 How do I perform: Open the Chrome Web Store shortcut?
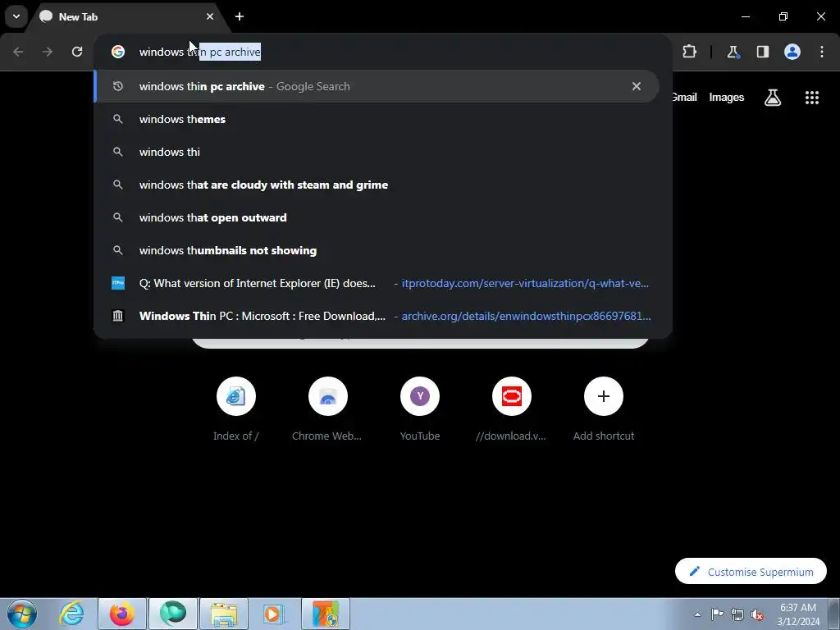(327, 410)
